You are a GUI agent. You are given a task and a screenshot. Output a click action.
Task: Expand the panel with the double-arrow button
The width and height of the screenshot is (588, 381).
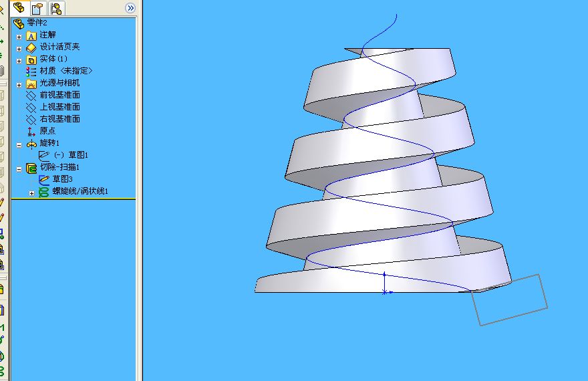[x=130, y=8]
